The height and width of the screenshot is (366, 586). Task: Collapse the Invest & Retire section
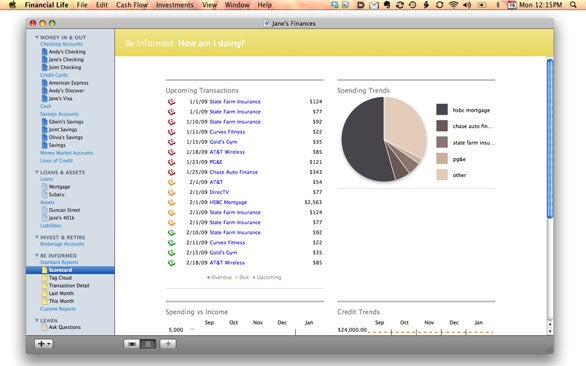(x=37, y=237)
